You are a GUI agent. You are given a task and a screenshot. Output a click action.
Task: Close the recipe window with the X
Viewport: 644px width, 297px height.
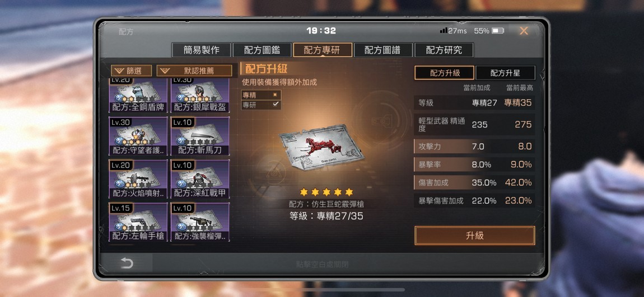tap(524, 31)
